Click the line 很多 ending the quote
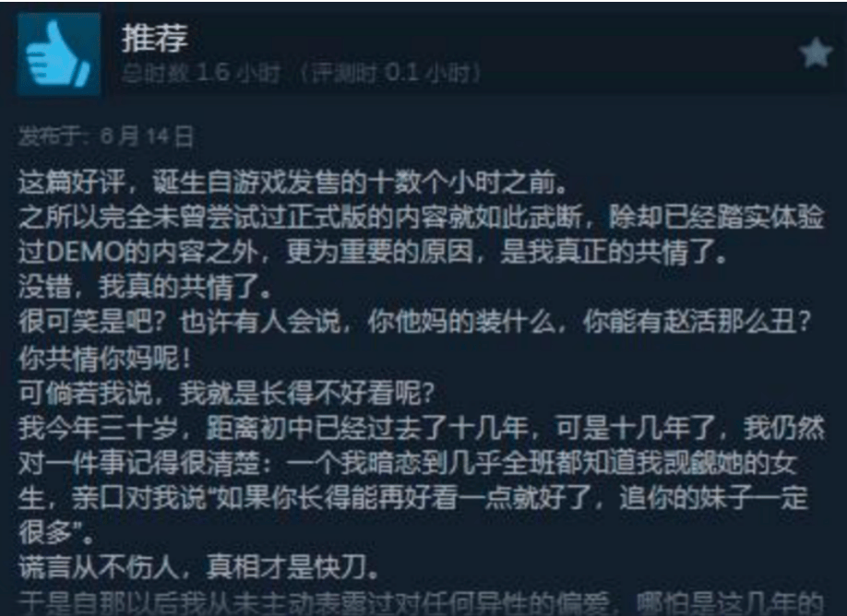This screenshot has width=847, height=616. click(x=56, y=532)
